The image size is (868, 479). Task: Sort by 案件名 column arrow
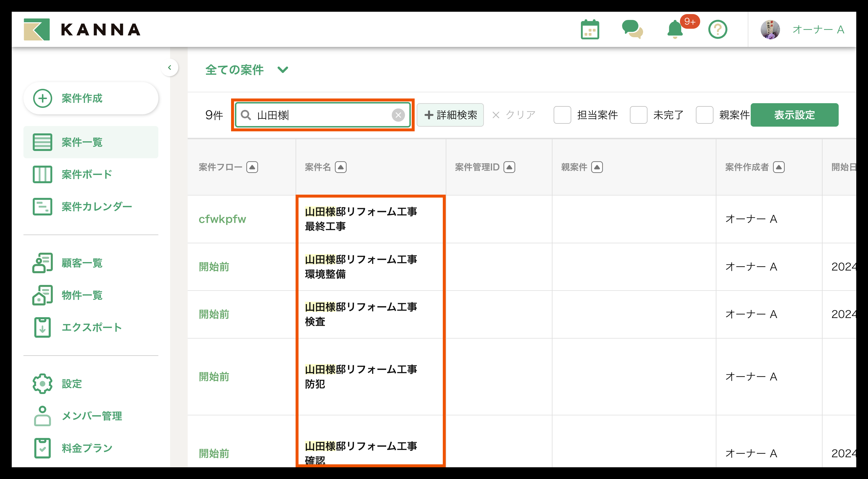(x=341, y=167)
